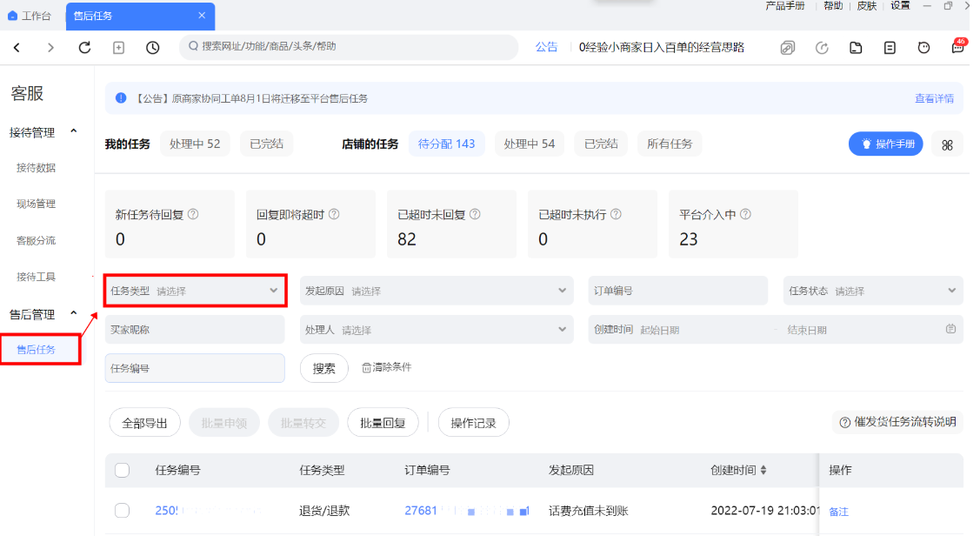This screenshot has width=980, height=536.
Task: Go forward with the right arrow
Action: [x=50, y=48]
